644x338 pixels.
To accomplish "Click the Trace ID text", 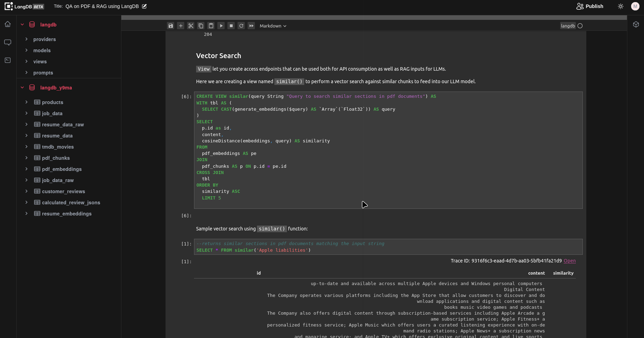I will tap(506, 261).
